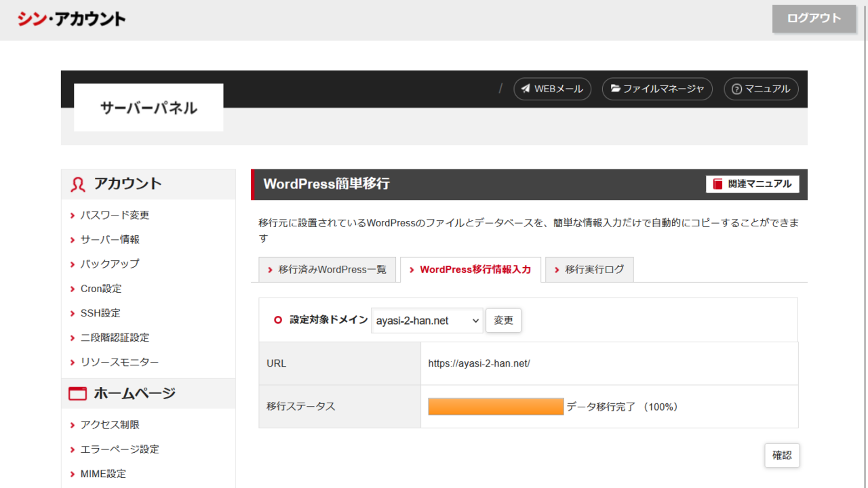The width and height of the screenshot is (868, 488).
Task: Open パスワード変更 in sidebar
Action: click(x=115, y=215)
